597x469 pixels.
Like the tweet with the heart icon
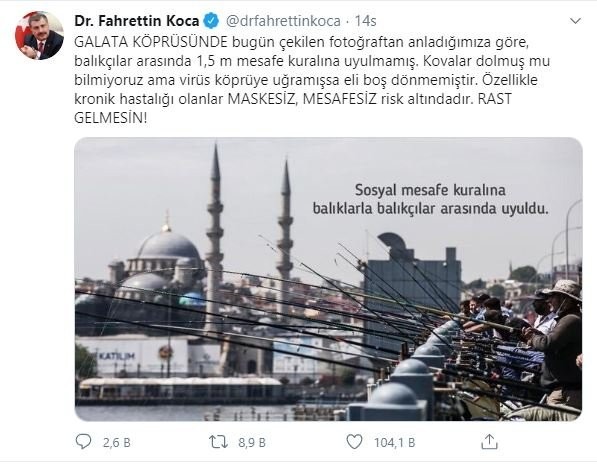coord(354,442)
